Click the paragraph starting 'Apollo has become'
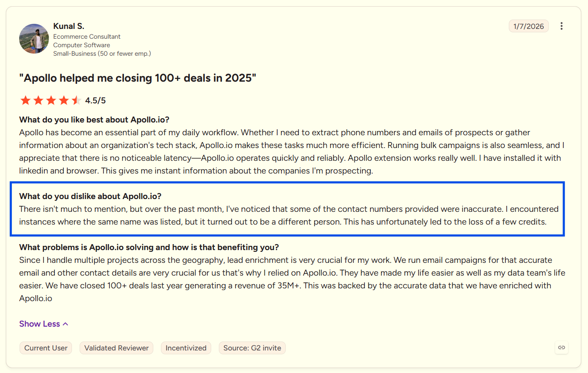 [292, 151]
